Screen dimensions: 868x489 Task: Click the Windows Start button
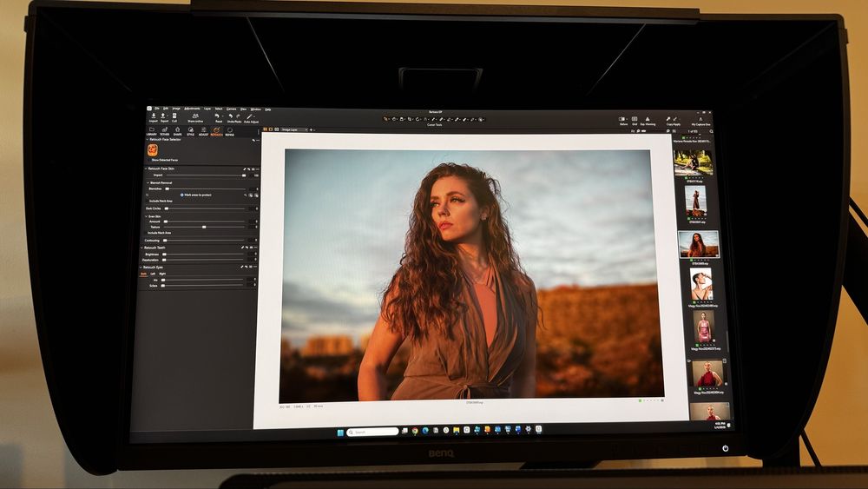[x=340, y=433]
